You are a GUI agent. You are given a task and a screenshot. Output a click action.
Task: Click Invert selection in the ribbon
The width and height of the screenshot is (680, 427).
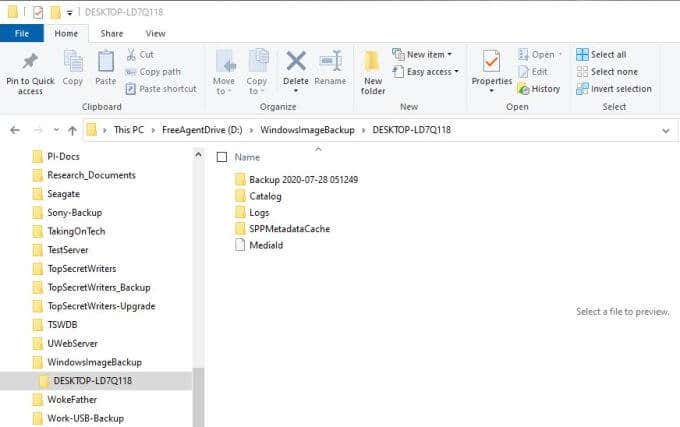pos(614,89)
